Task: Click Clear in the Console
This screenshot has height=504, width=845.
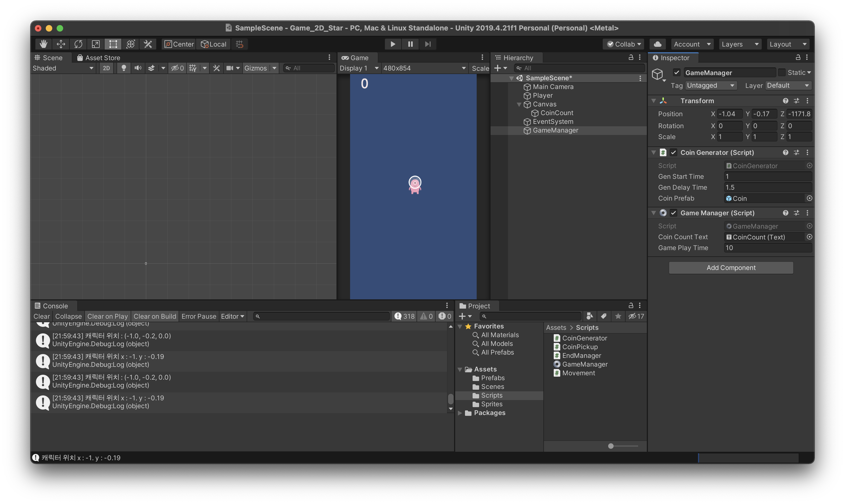Action: [x=41, y=316]
